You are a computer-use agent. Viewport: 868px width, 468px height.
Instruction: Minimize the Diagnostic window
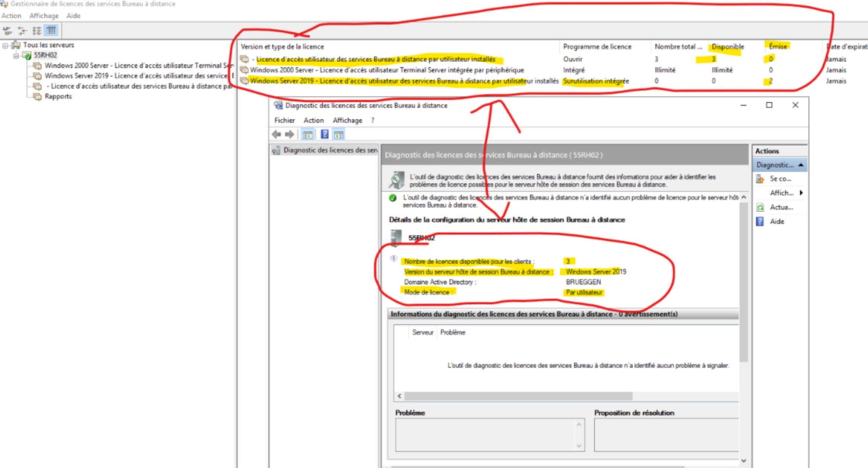(x=743, y=105)
